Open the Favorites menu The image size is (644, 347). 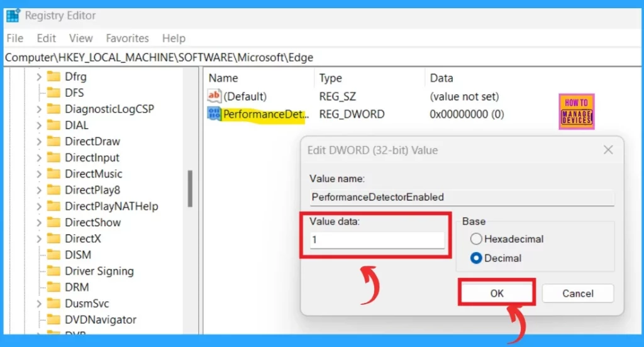click(127, 38)
